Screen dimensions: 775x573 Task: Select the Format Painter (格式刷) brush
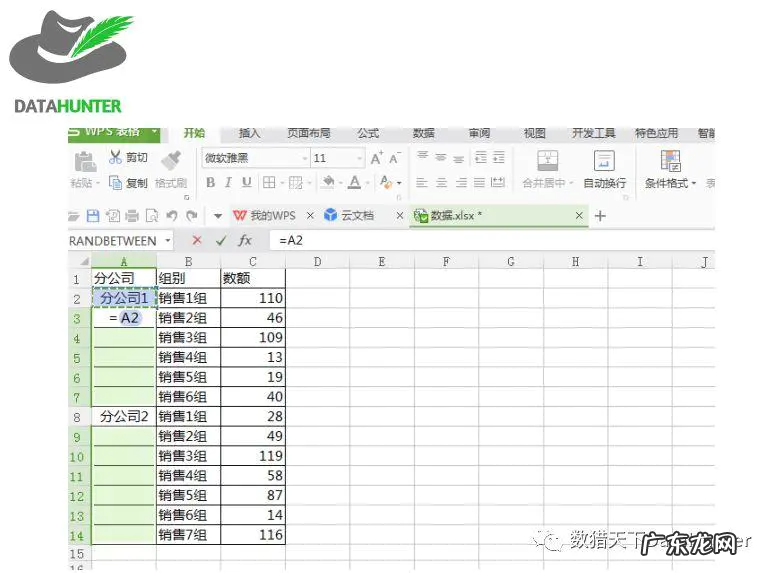point(171,160)
